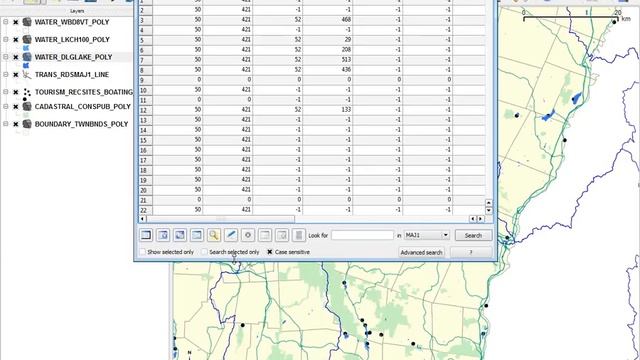Uncheck the Case sensitive checkbox
Image resolution: width=640 pixels, height=360 pixels.
click(x=270, y=252)
